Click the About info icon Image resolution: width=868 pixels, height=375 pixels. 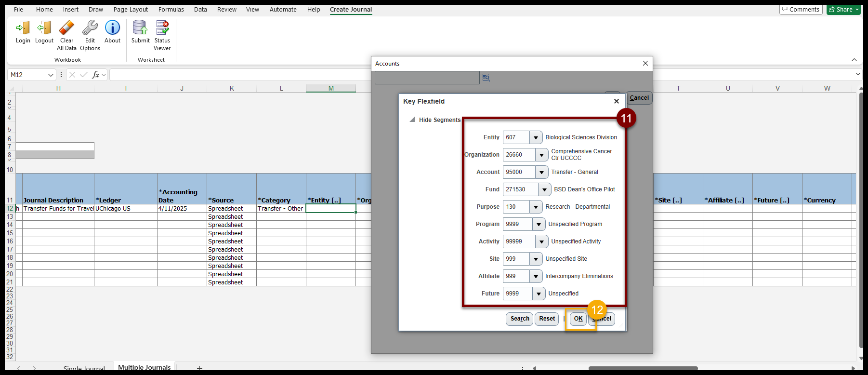tap(112, 28)
